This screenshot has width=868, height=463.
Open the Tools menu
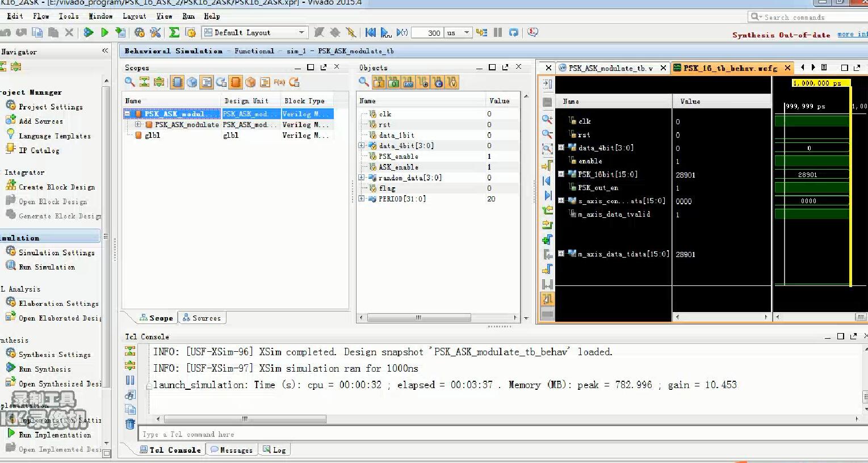[69, 16]
